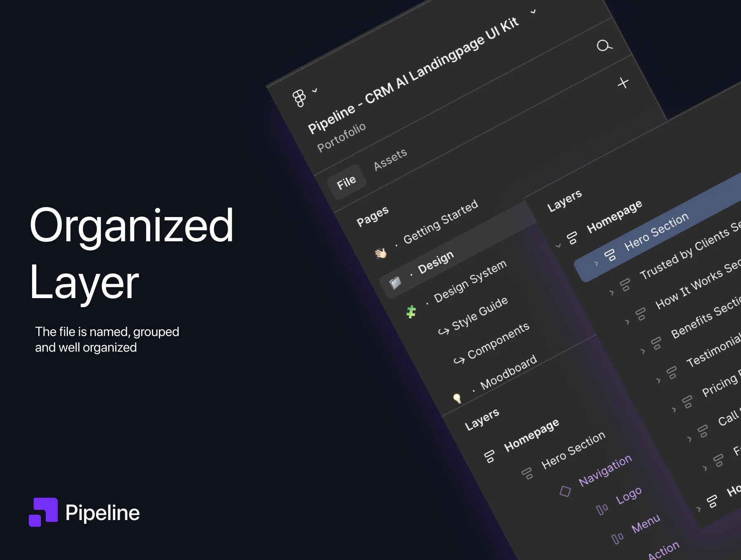Click the Pipeline CRM AI Landingpage title
Screen dimensions: 741x560
click(x=413, y=76)
